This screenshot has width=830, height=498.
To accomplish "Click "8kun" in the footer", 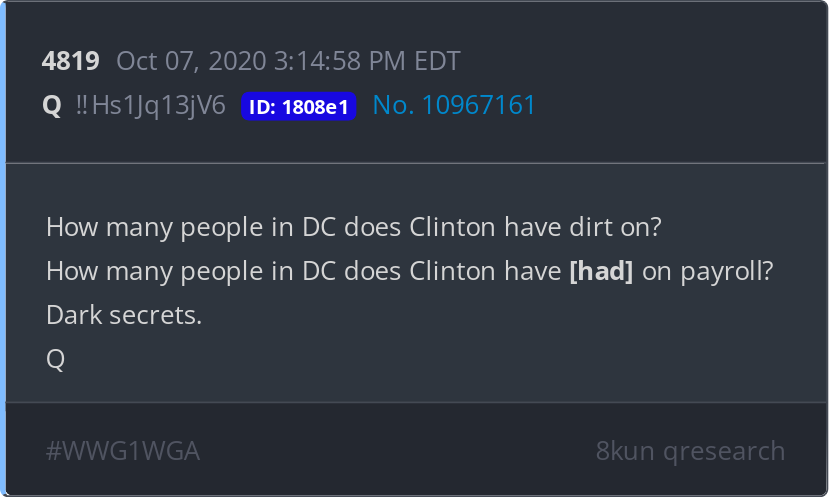I will 626,451.
